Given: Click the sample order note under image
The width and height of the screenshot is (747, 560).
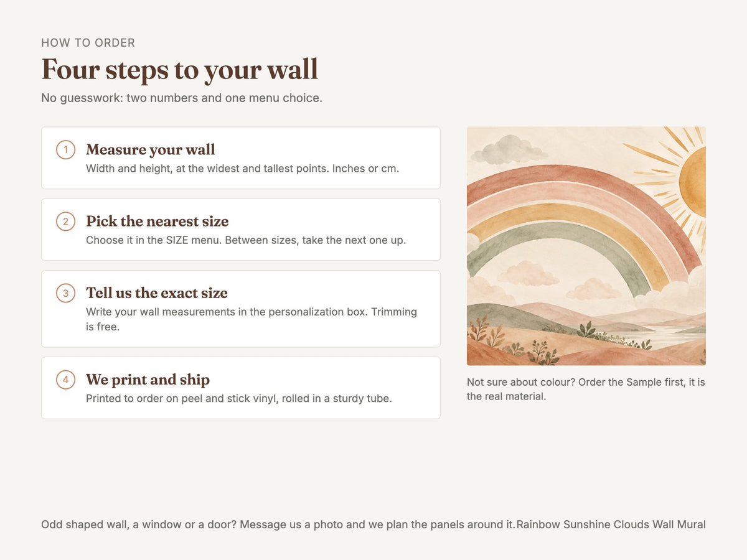Looking at the screenshot, I should [x=586, y=389].
